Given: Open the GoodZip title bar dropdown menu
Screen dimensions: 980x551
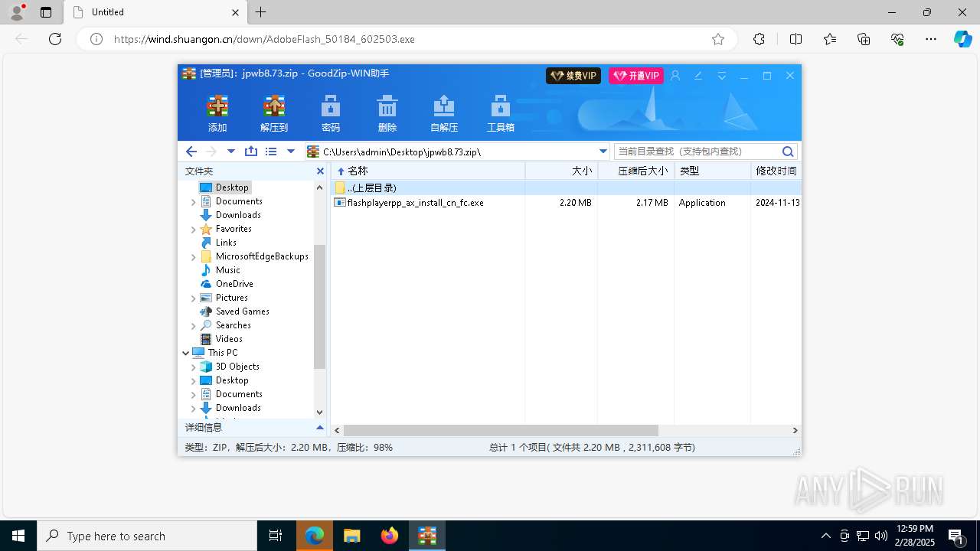Looking at the screenshot, I should [x=721, y=76].
